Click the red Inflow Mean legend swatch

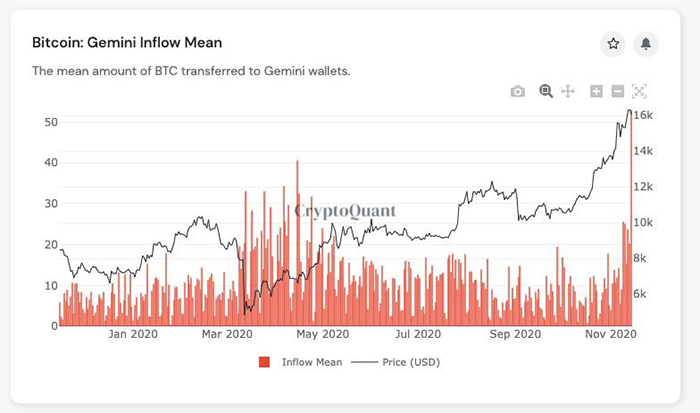pos(265,361)
